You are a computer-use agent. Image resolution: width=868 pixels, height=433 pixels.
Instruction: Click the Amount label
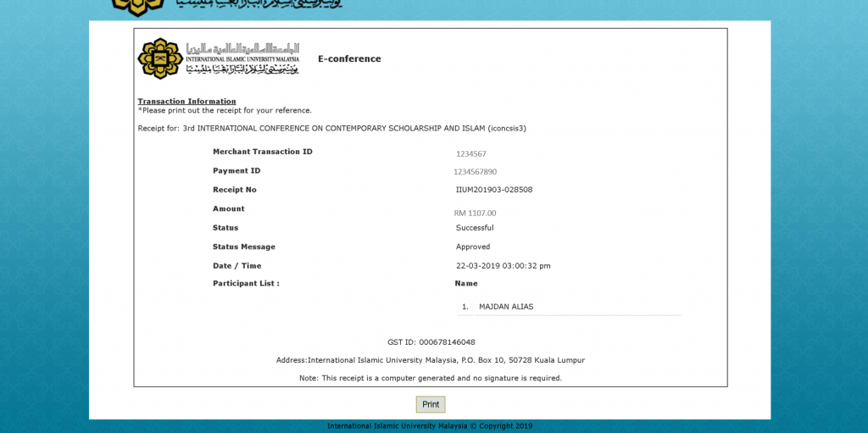coord(229,208)
